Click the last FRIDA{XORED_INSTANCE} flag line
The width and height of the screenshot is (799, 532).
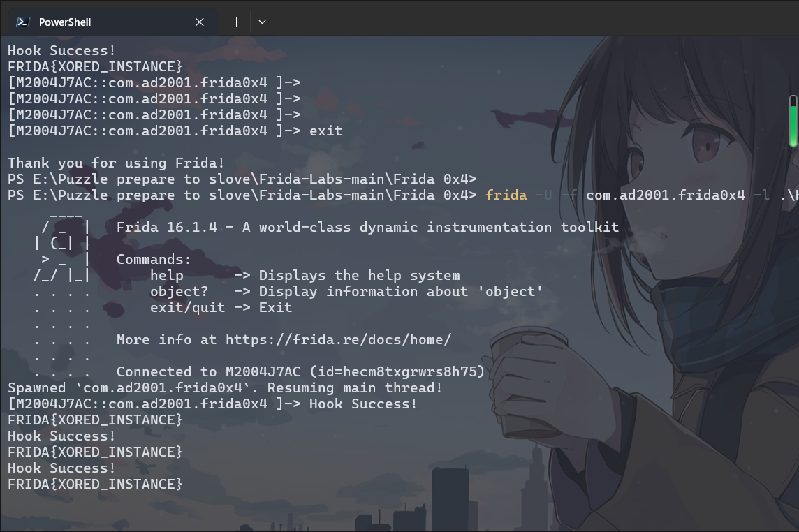pyautogui.click(x=95, y=484)
